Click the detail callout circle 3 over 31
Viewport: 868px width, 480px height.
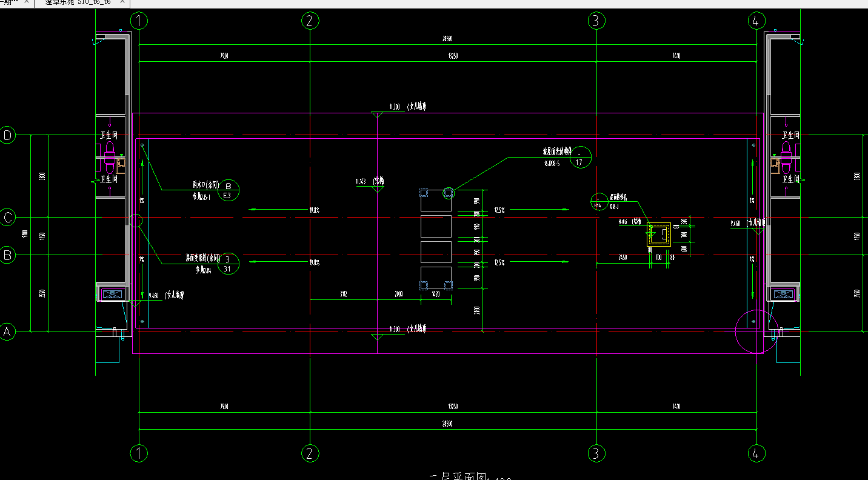click(x=228, y=264)
